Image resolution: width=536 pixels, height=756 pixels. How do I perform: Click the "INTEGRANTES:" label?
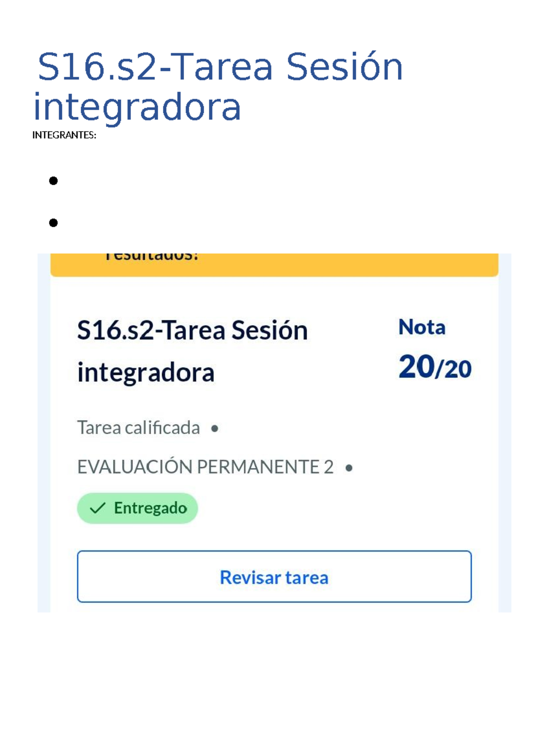pyautogui.click(x=64, y=134)
